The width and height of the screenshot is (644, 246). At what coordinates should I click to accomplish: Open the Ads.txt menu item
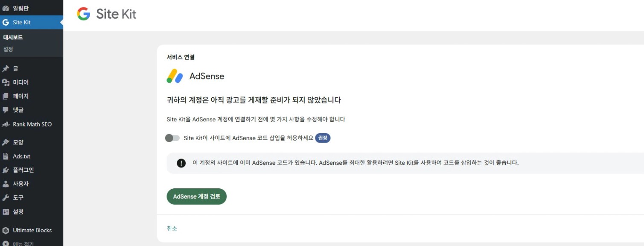[x=21, y=156]
